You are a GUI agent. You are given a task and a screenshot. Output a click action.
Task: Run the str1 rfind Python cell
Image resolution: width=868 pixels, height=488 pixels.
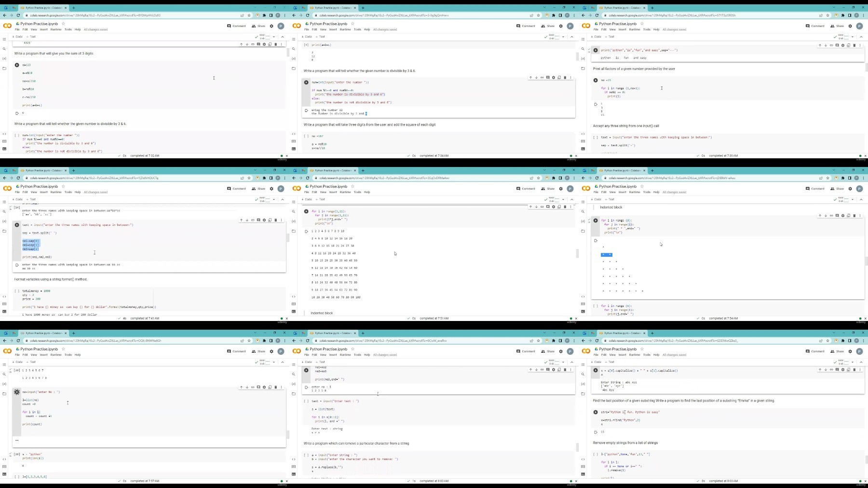pyautogui.click(x=596, y=412)
